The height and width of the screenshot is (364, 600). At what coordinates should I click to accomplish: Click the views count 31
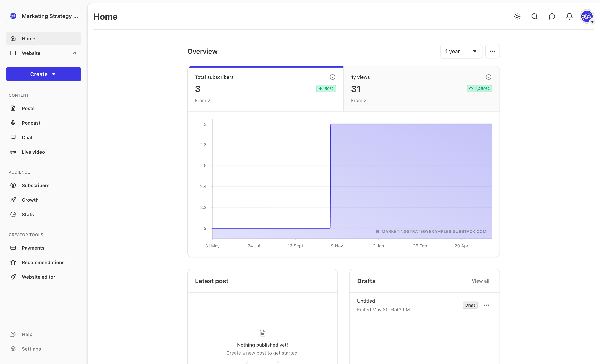pyautogui.click(x=356, y=89)
